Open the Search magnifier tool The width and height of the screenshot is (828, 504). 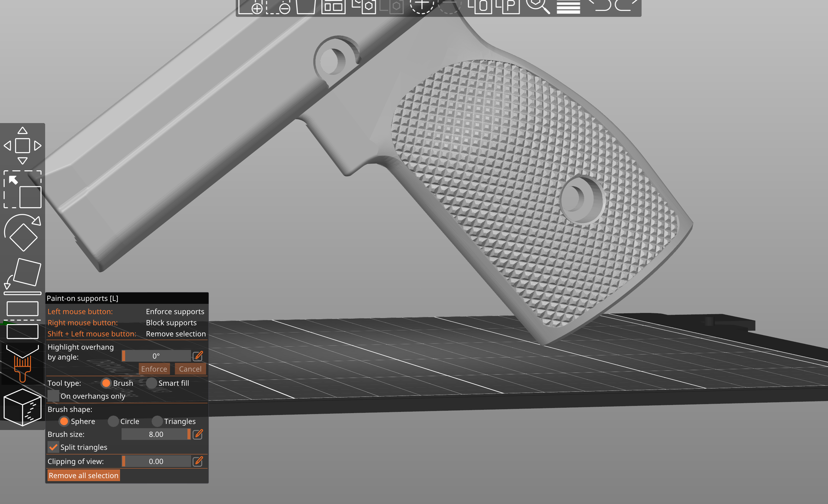click(x=538, y=6)
